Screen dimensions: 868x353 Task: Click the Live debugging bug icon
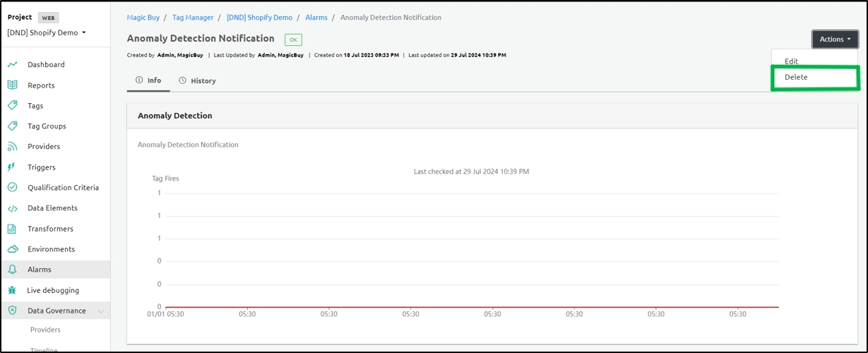[12, 290]
